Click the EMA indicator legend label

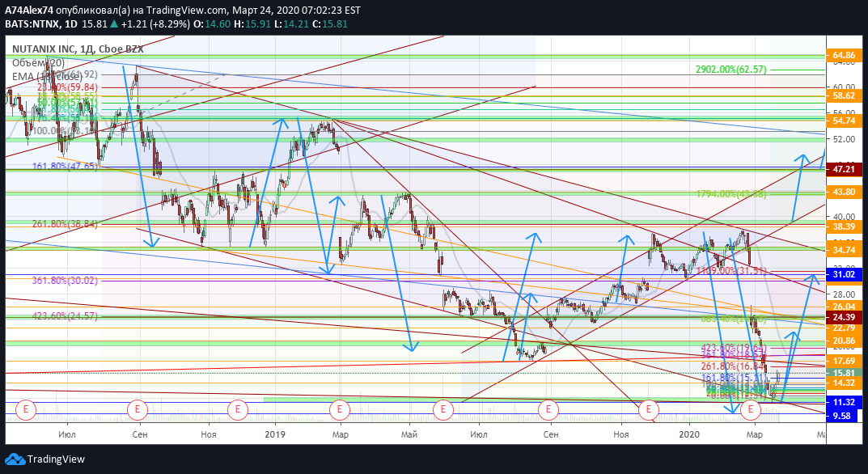[47, 76]
